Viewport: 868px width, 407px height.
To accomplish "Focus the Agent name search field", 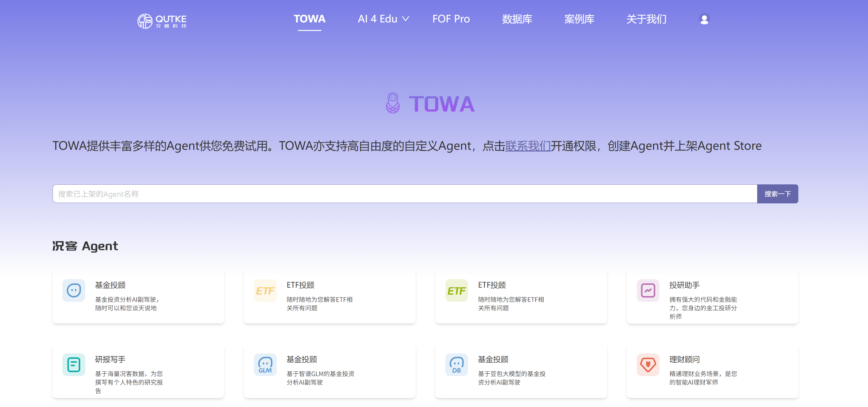I will [x=405, y=194].
